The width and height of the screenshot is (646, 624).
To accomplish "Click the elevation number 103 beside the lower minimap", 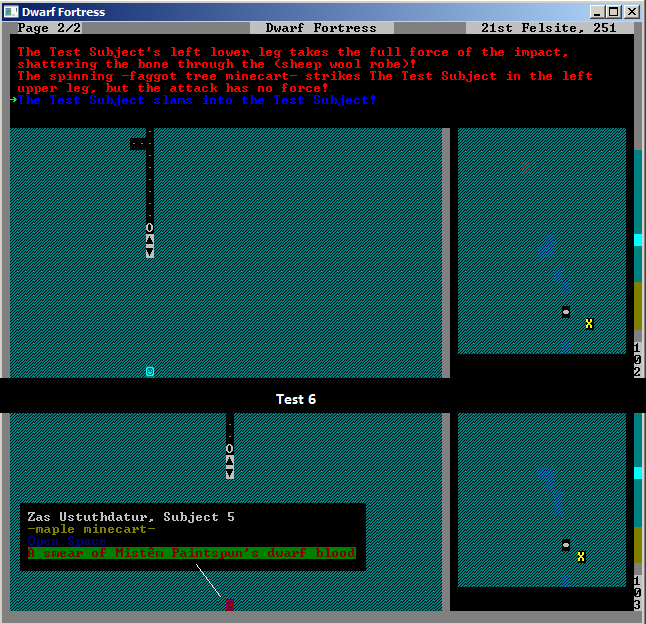I will tap(637, 593).
